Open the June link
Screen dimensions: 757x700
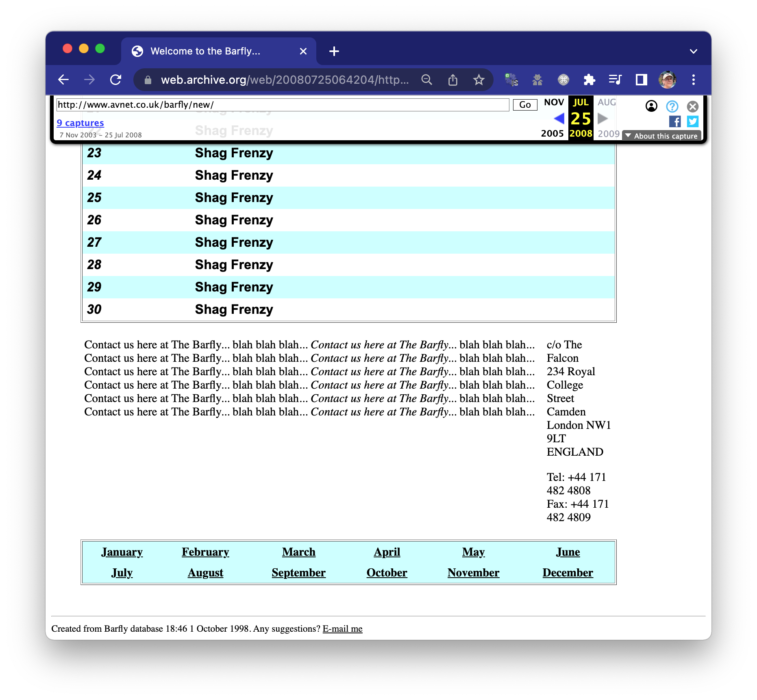pyautogui.click(x=568, y=552)
